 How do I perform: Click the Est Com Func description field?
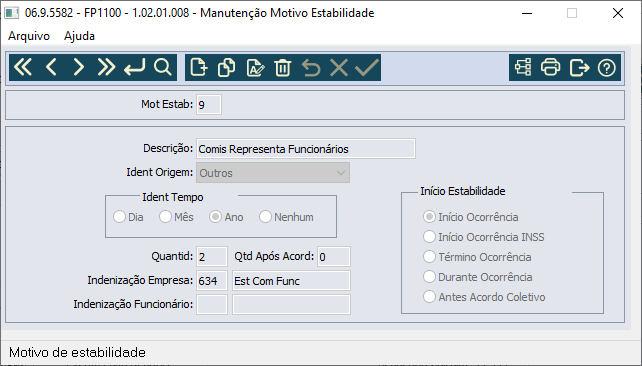(292, 281)
